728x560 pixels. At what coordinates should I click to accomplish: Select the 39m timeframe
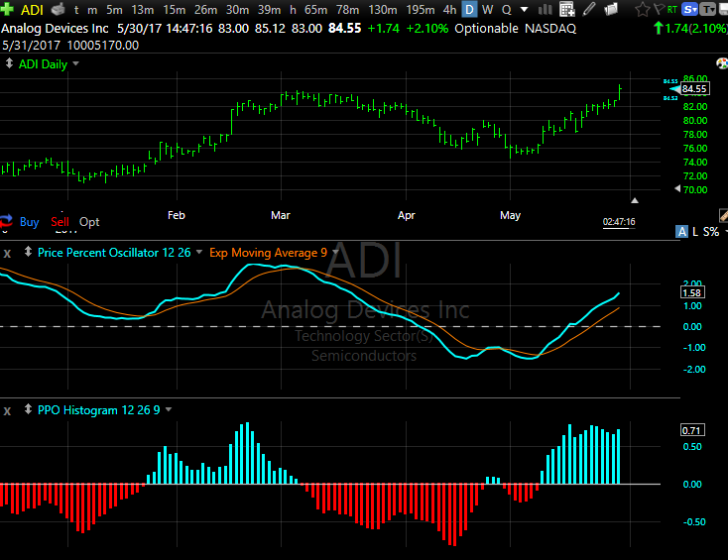tap(270, 10)
